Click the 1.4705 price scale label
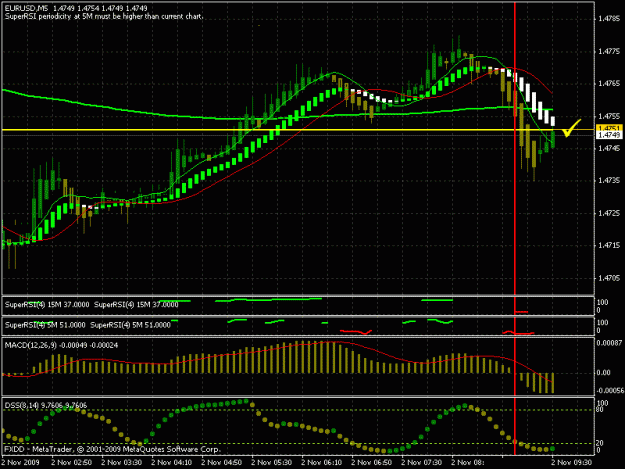Screen dimensions: 625x469 pos(610,278)
